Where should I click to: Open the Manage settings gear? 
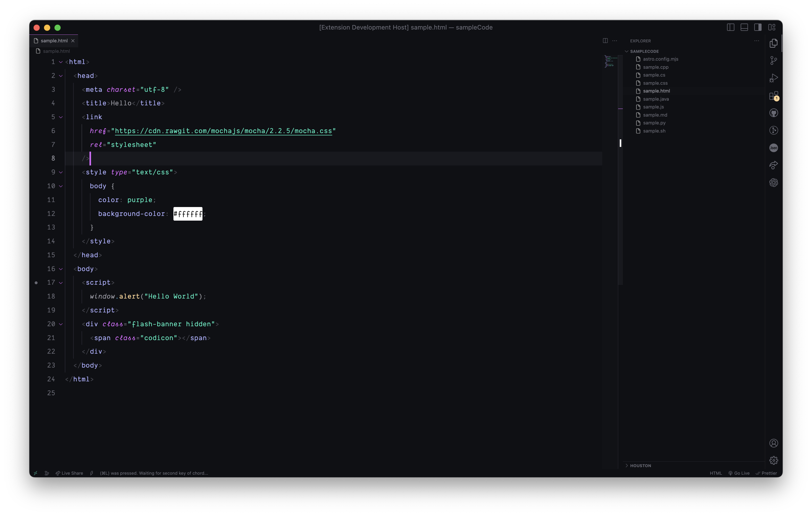tap(774, 460)
